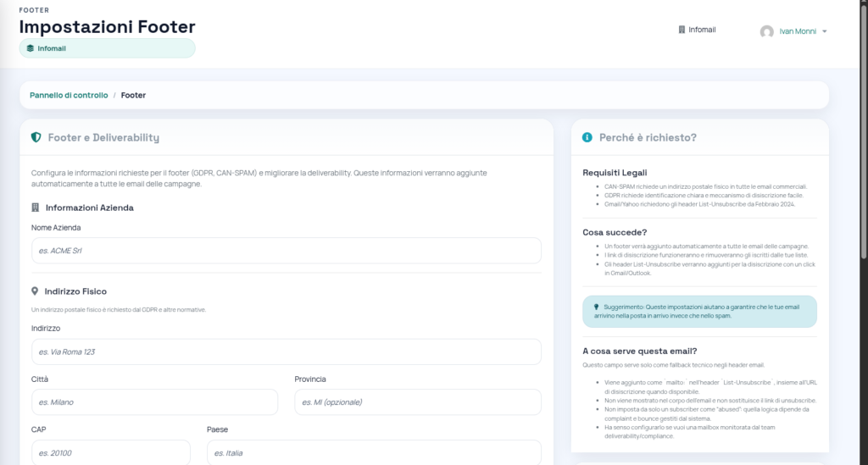Click the Infomail text in the top header

tap(702, 30)
